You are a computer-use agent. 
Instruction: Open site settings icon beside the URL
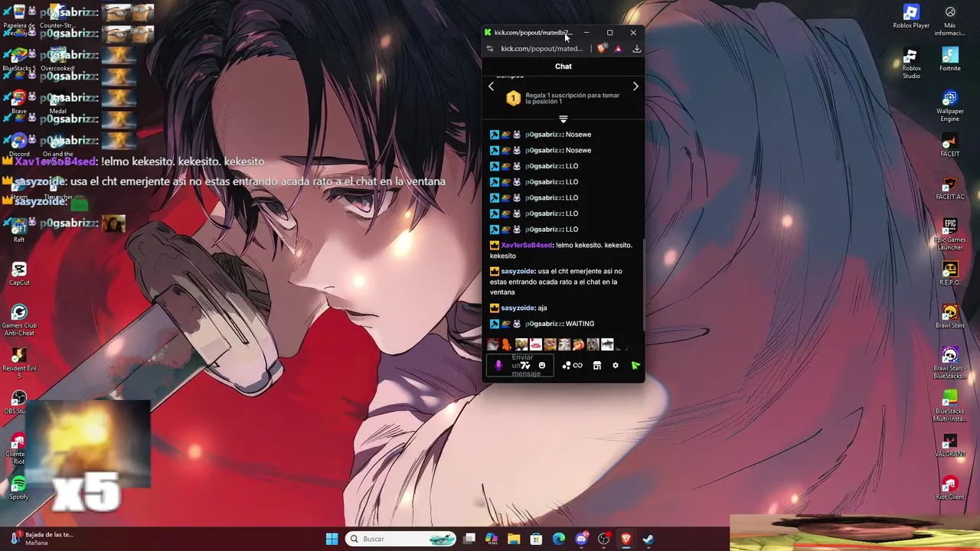490,48
